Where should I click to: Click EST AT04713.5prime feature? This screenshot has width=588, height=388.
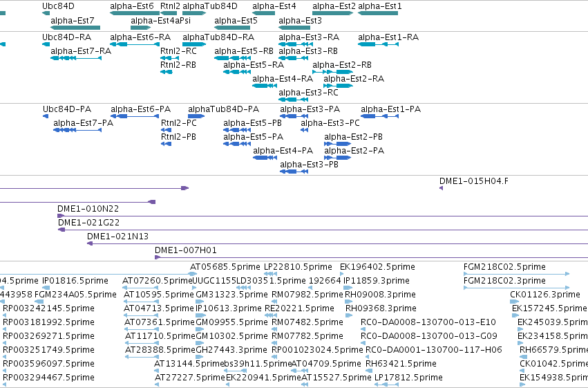click(142, 315)
